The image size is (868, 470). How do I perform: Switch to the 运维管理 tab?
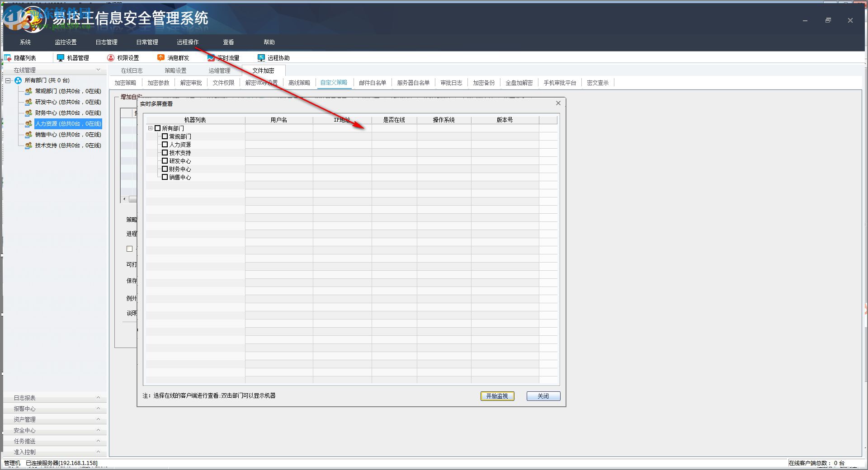pos(219,70)
